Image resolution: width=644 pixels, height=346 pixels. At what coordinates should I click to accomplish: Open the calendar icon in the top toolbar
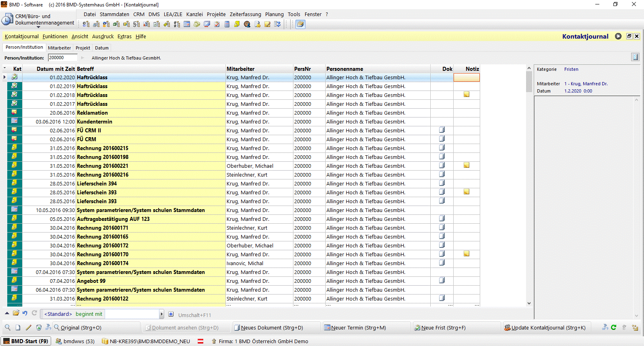(187, 24)
